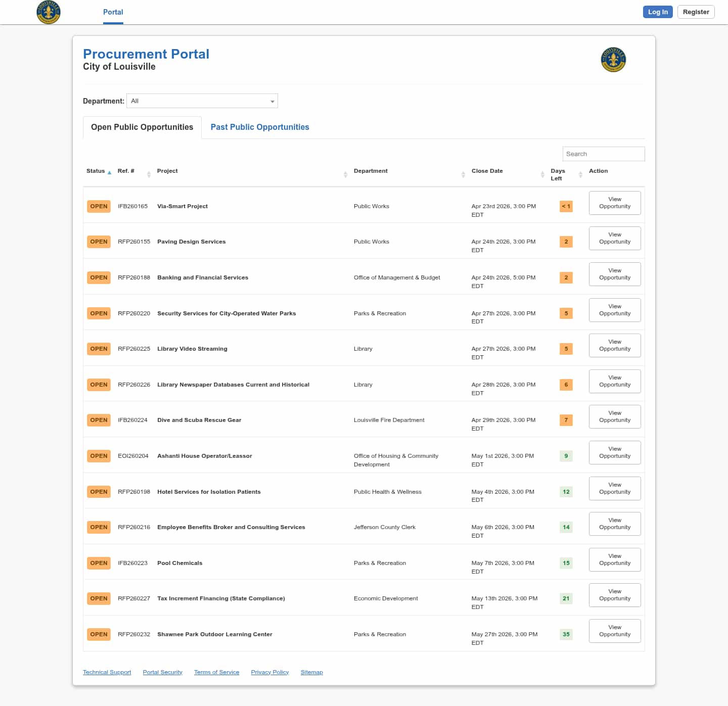Click the Register button
Viewport: 728px width, 706px height.
696,12
